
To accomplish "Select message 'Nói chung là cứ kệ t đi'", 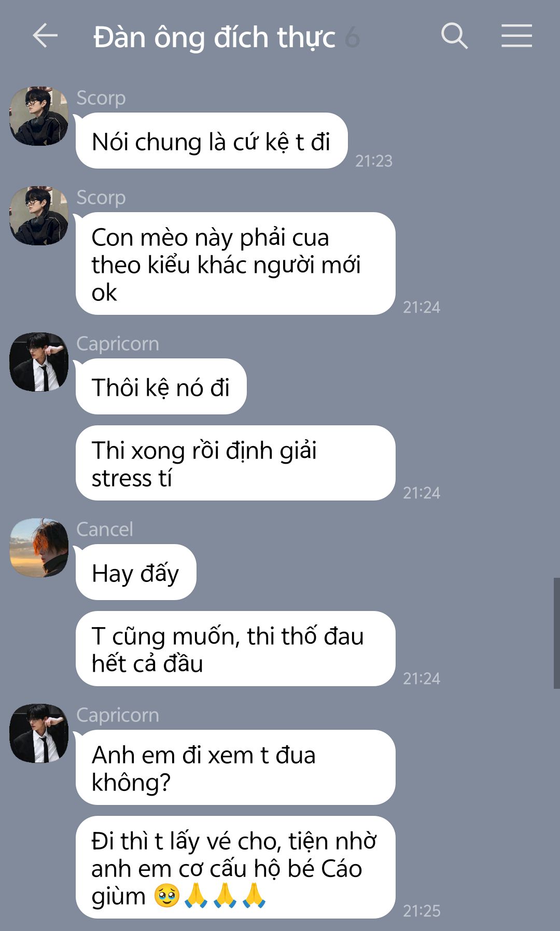I will [x=212, y=141].
